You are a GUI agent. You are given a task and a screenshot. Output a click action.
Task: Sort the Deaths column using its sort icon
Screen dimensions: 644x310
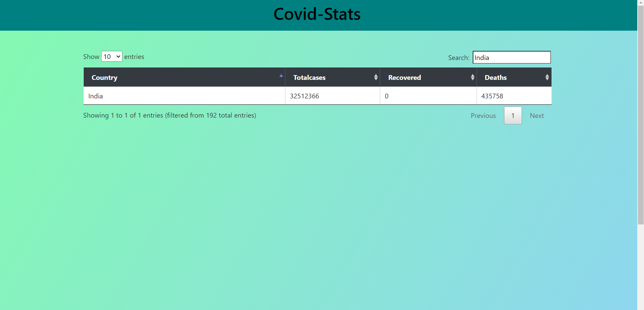coord(547,77)
